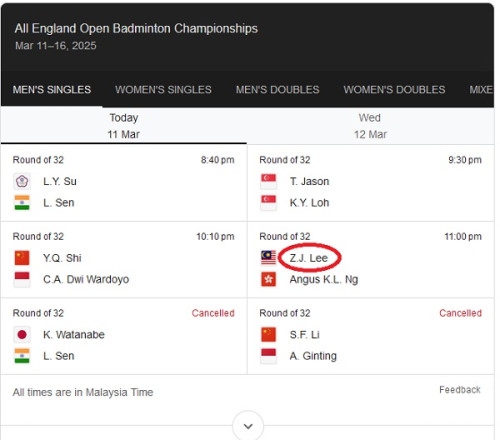
Task: Expand more matches with the down chevron
Action: pos(248,426)
